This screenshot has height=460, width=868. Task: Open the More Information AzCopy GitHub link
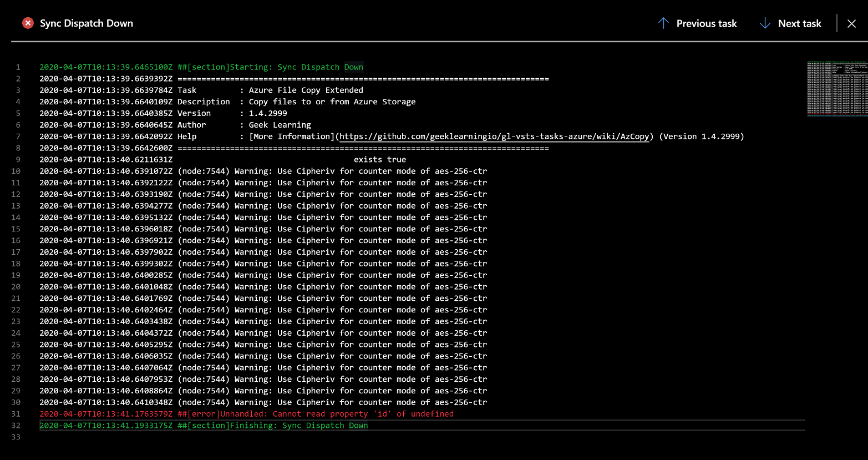point(494,136)
